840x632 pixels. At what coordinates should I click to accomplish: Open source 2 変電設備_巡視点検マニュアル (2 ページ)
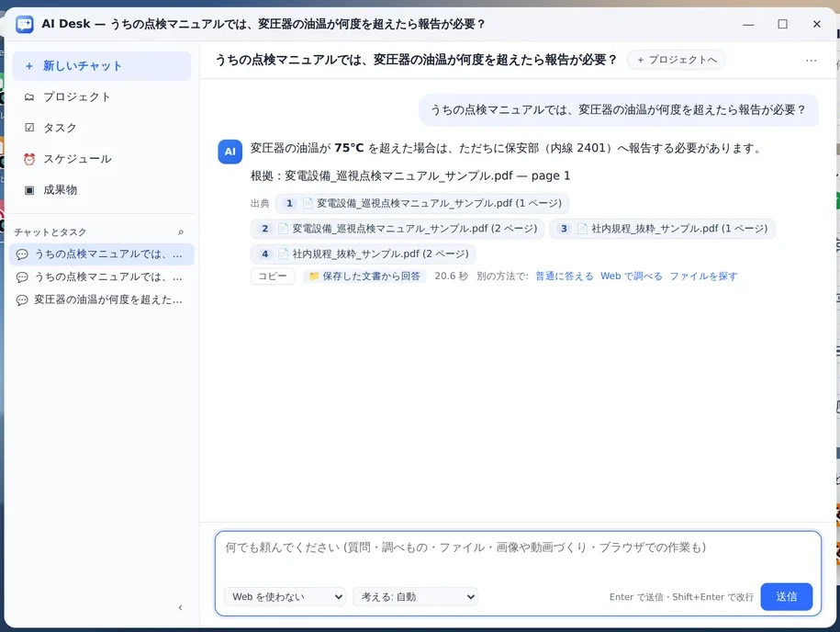pos(398,229)
